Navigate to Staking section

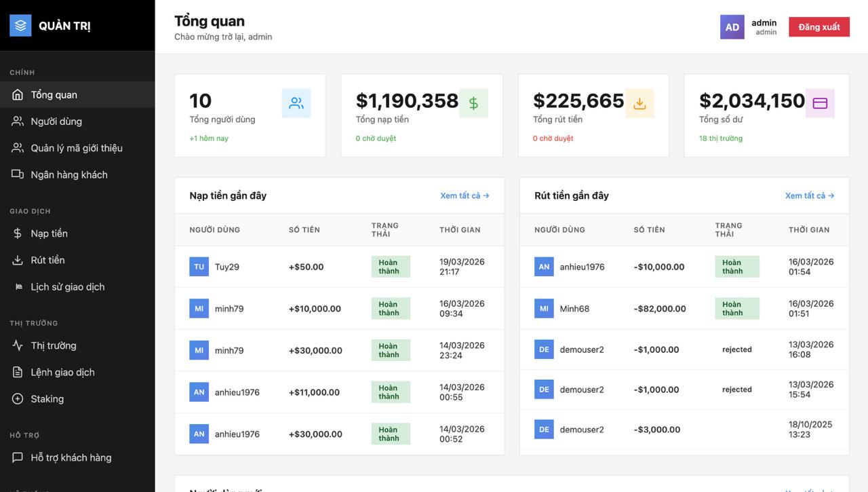pos(47,399)
